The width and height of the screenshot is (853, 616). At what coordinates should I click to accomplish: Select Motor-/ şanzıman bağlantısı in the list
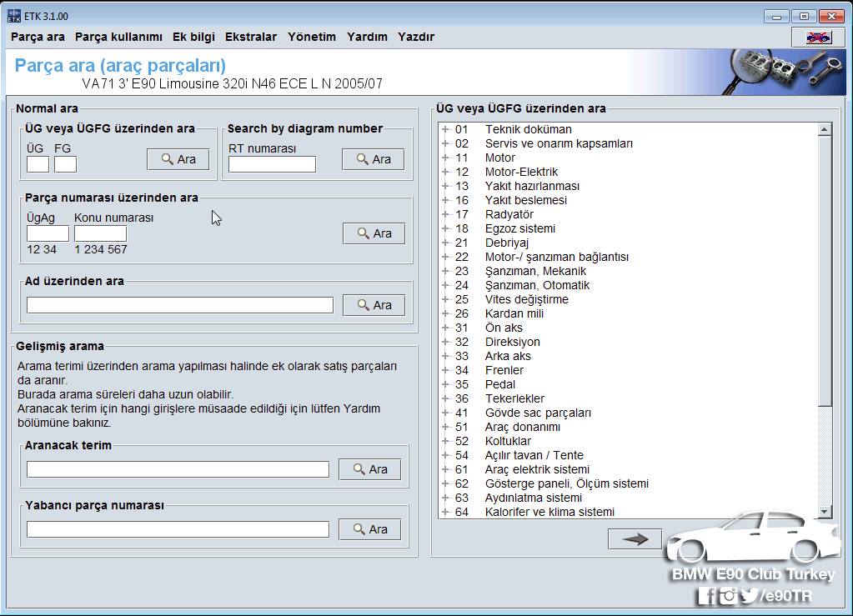pos(556,257)
